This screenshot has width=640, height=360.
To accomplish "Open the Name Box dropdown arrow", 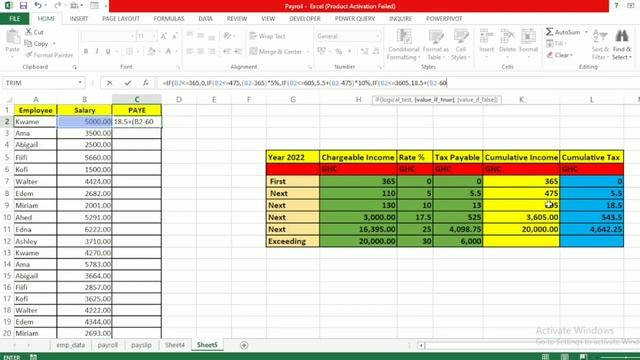I will pos(80,83).
